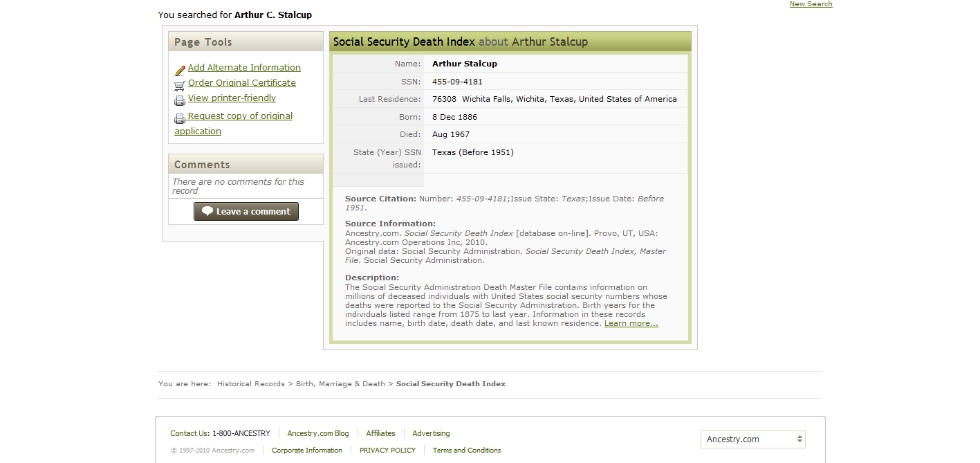Open the Add Alternate Information link
Viewport: 980px width, 463px height.
(x=244, y=68)
